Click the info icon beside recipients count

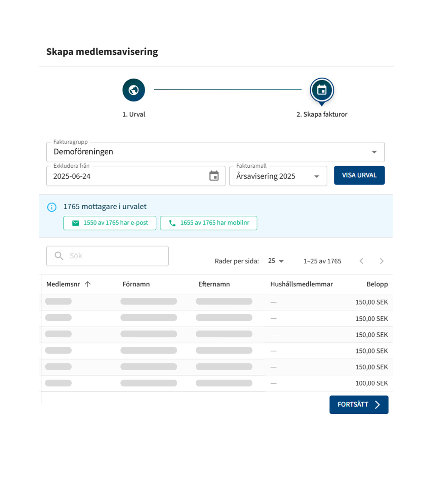point(52,207)
